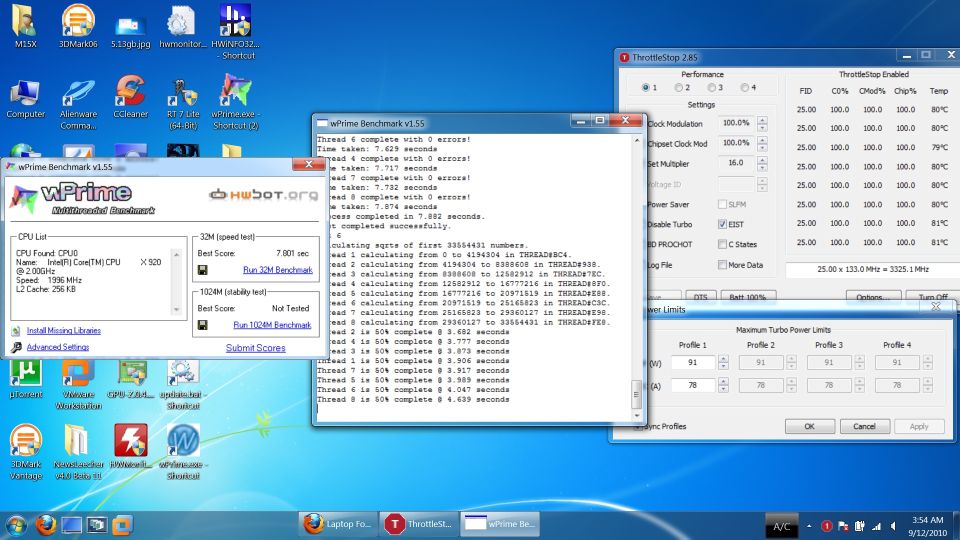Viewport: 960px width, 540px height.
Task: Launch the 3DMark Vantage icon
Action: point(25,452)
